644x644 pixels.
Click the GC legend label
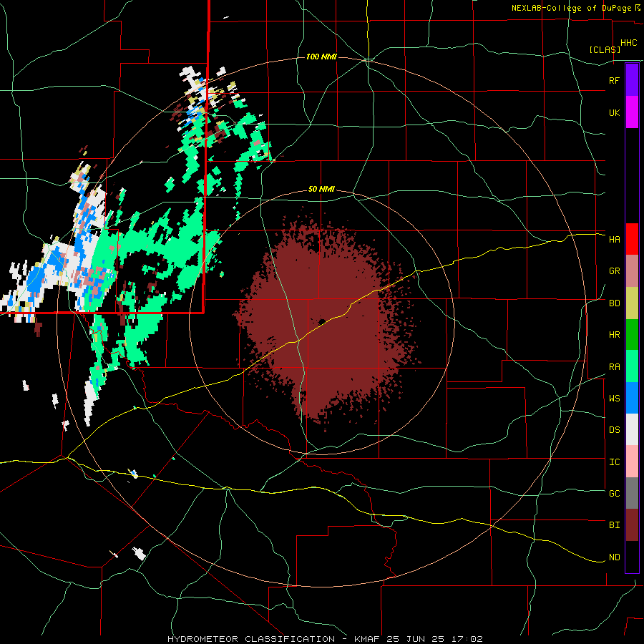[614, 494]
